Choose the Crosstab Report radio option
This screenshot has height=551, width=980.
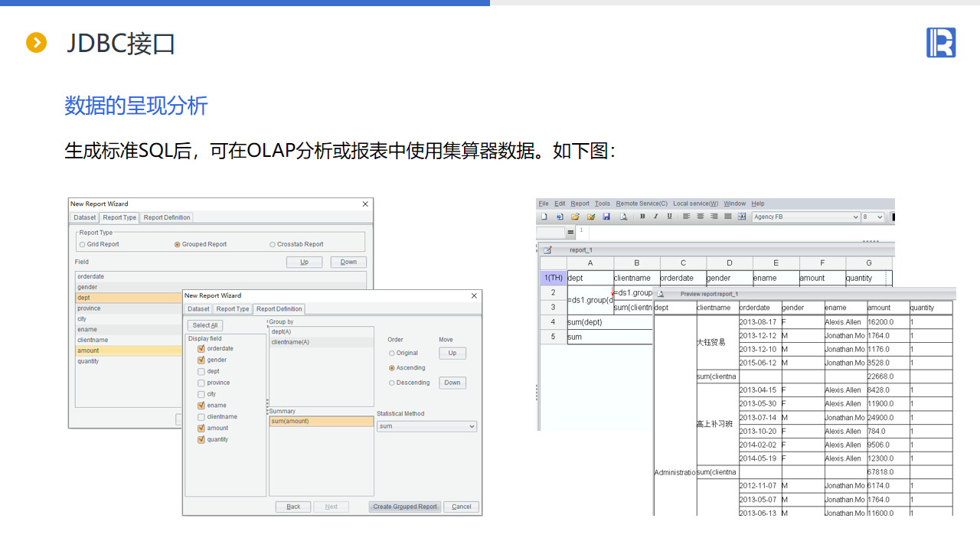[x=273, y=245]
